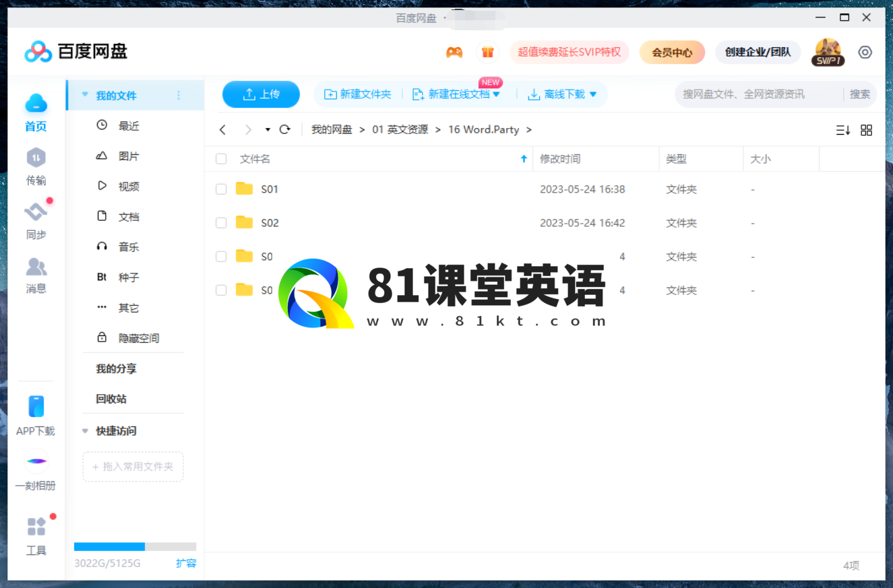Viewport: 893px width, 588px height.
Task: Click the S02 folder icon
Action: 244,222
